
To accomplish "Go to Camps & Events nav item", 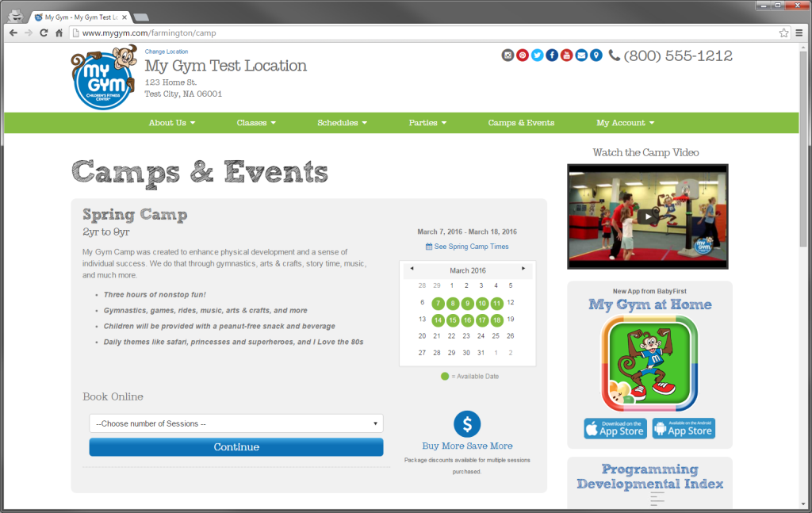I will 521,123.
